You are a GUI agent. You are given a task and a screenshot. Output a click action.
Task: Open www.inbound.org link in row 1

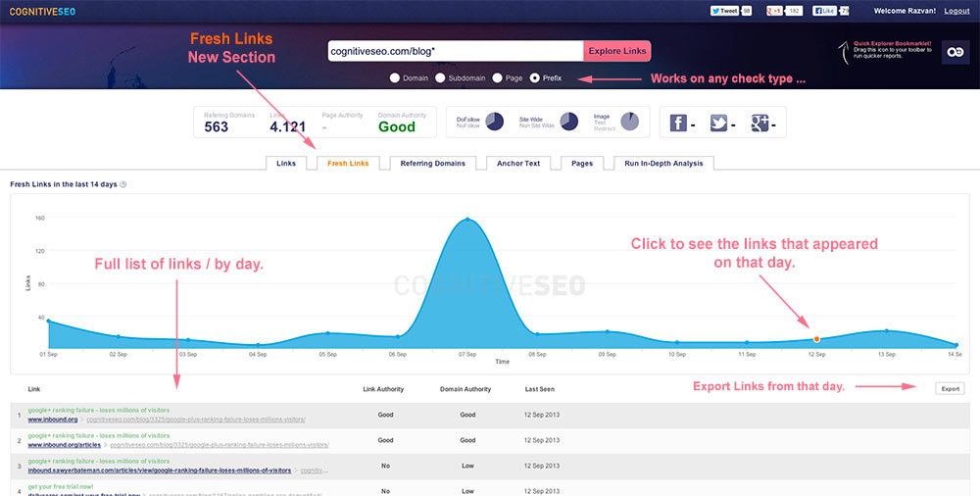tap(53, 420)
